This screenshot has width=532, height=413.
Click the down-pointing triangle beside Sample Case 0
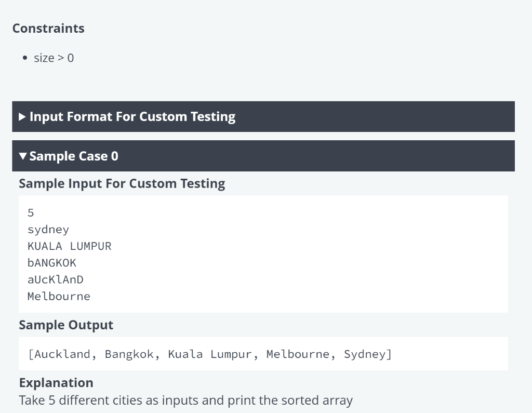pyautogui.click(x=22, y=156)
